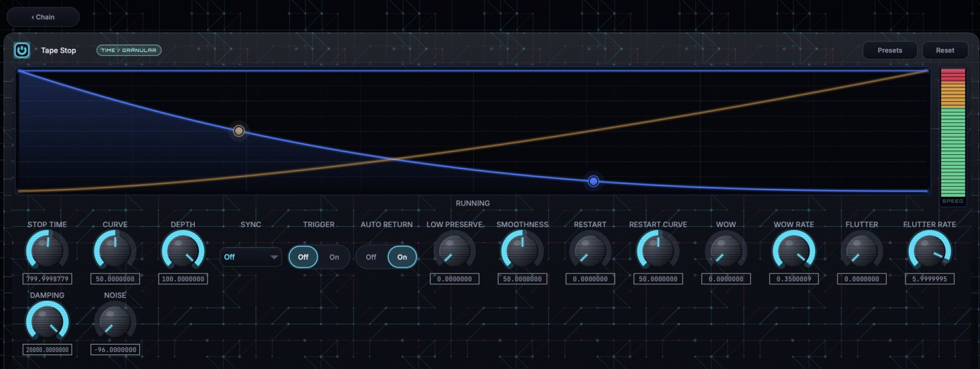Reset the Tape Stop settings

944,50
